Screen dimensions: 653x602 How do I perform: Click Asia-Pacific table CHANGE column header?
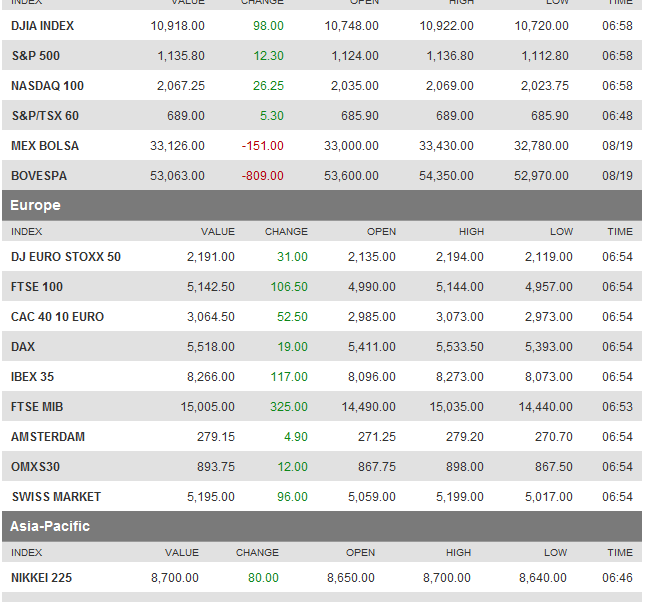(x=257, y=552)
